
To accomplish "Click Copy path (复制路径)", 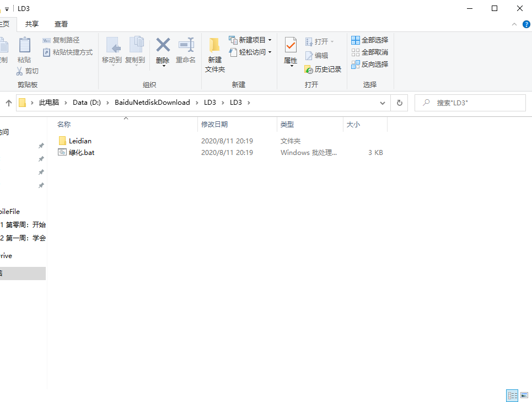I will (61, 40).
